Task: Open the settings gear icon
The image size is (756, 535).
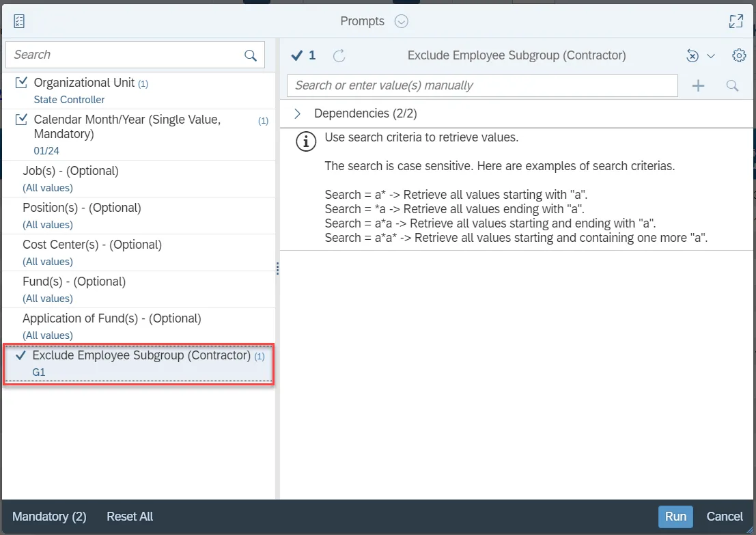Action: 738,56
